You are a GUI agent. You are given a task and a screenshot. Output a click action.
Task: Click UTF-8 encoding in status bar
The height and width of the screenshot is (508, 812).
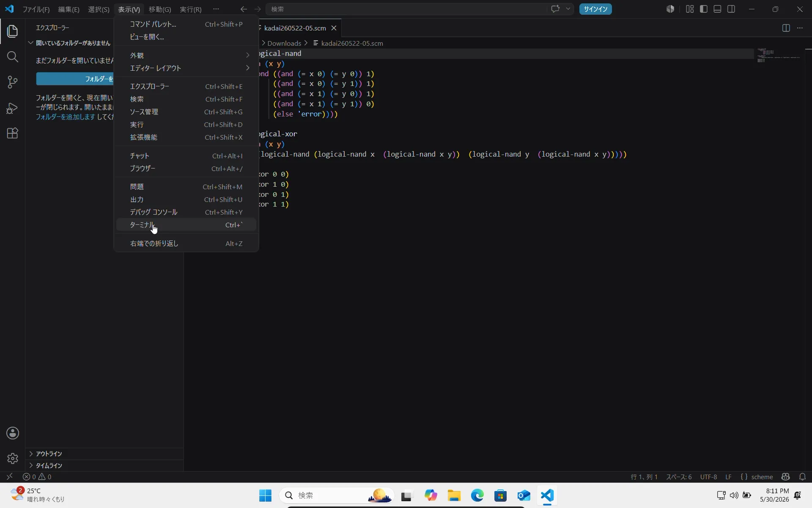coord(708,477)
